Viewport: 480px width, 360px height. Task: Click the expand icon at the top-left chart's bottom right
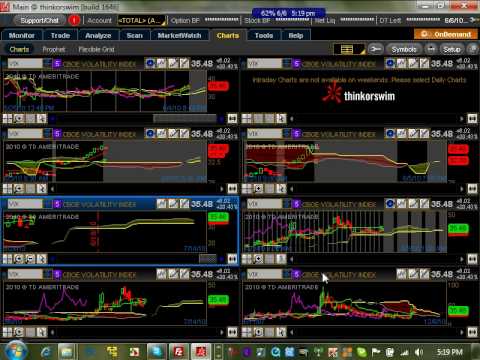[x=232, y=118]
